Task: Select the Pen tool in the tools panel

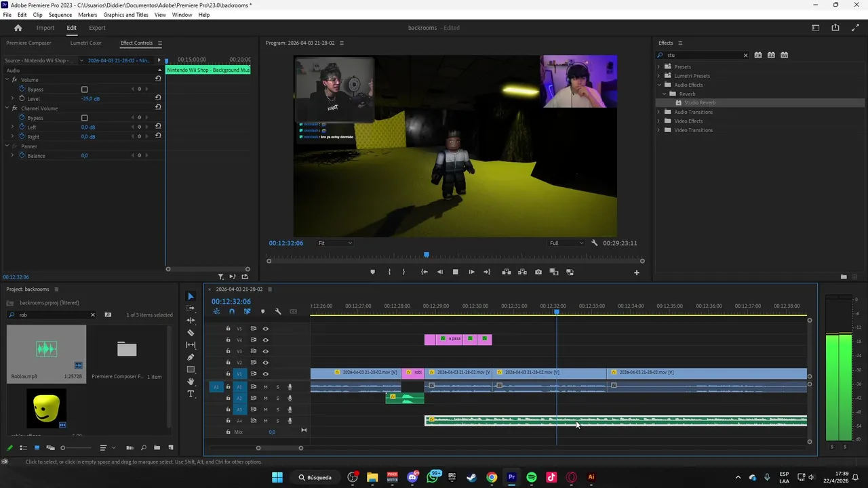Action: coord(191,357)
